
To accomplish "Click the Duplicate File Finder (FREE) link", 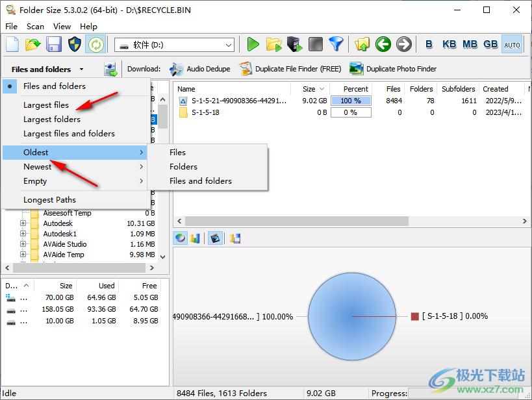I will (290, 69).
